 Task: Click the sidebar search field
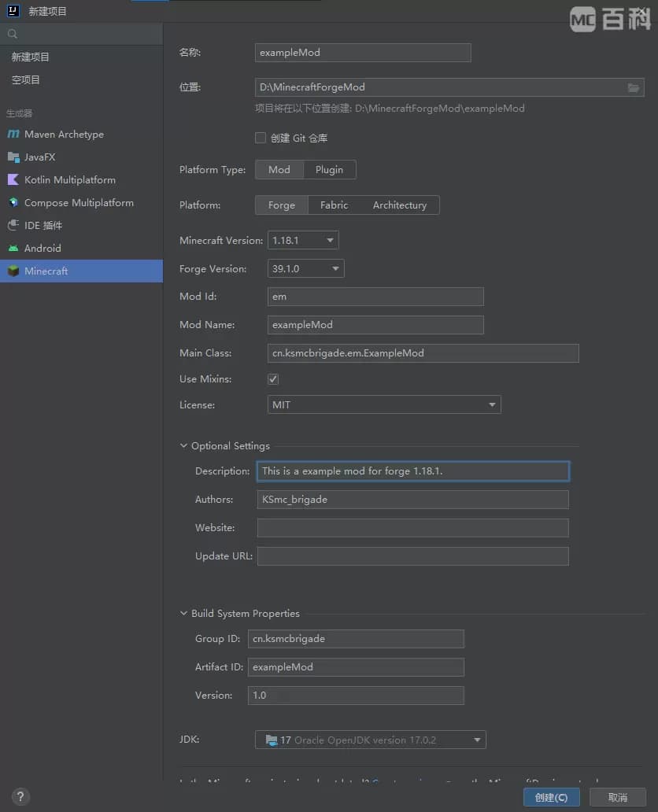tap(81, 34)
